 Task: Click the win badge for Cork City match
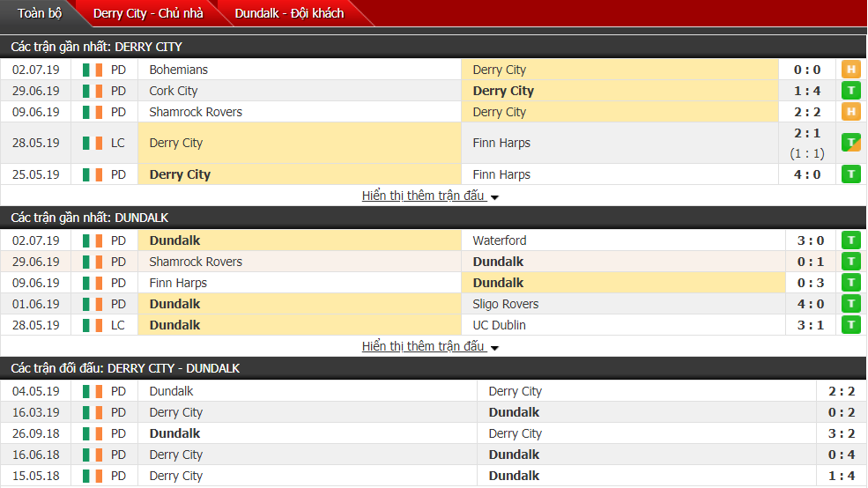point(851,91)
